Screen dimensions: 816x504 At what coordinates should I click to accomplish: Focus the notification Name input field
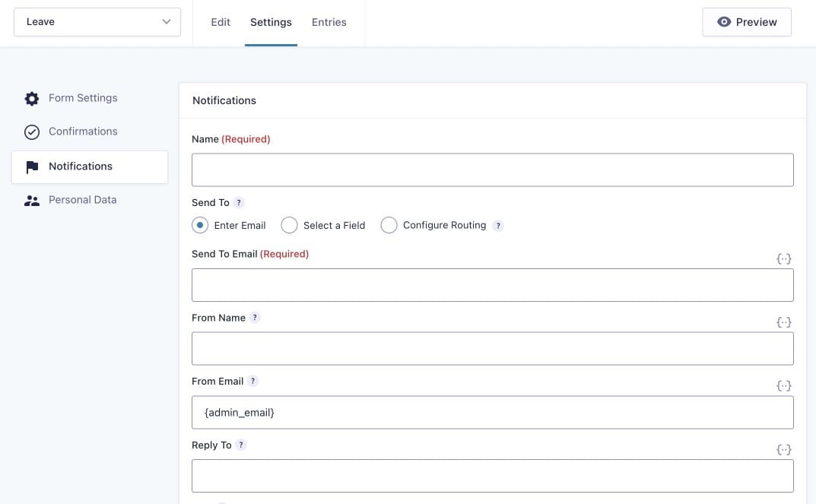click(x=492, y=170)
